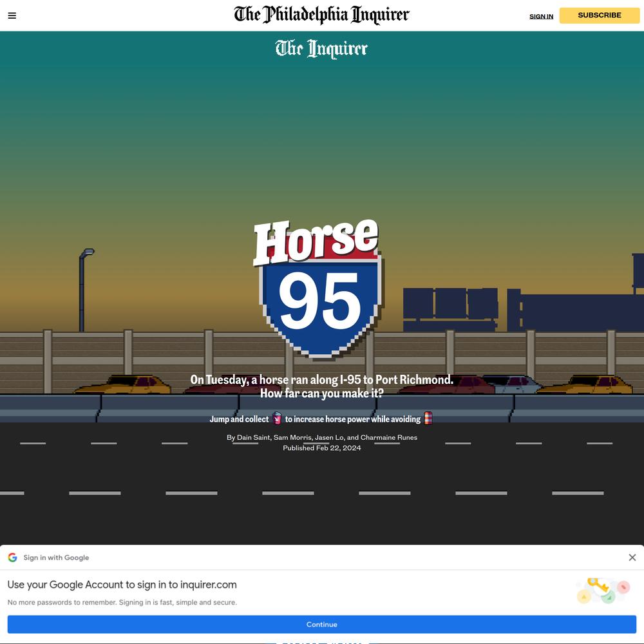Click the yellow Subscribe button
Screen dimensions: 644x644
coord(599,15)
